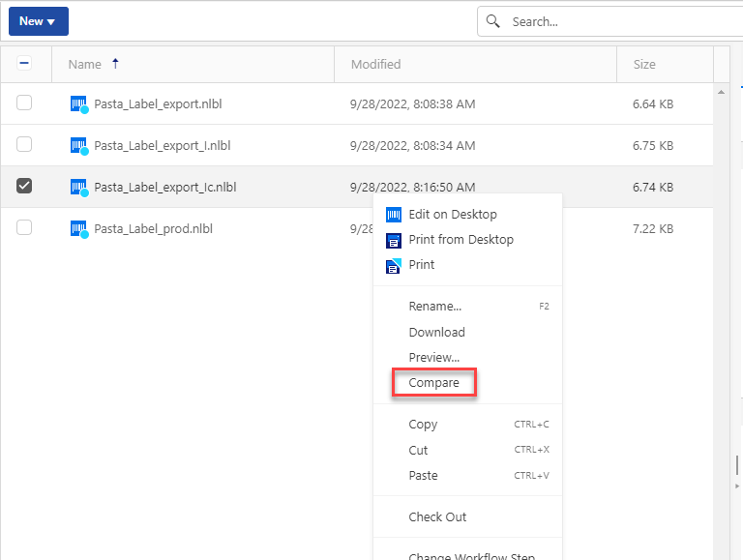The height and width of the screenshot is (560, 743).
Task: Click into the Search input field
Action: 619,21
